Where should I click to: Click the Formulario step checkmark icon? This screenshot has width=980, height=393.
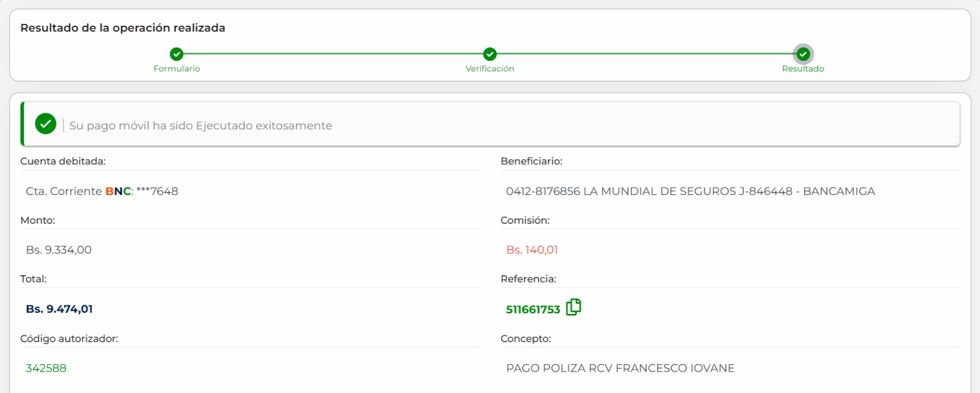point(176,54)
